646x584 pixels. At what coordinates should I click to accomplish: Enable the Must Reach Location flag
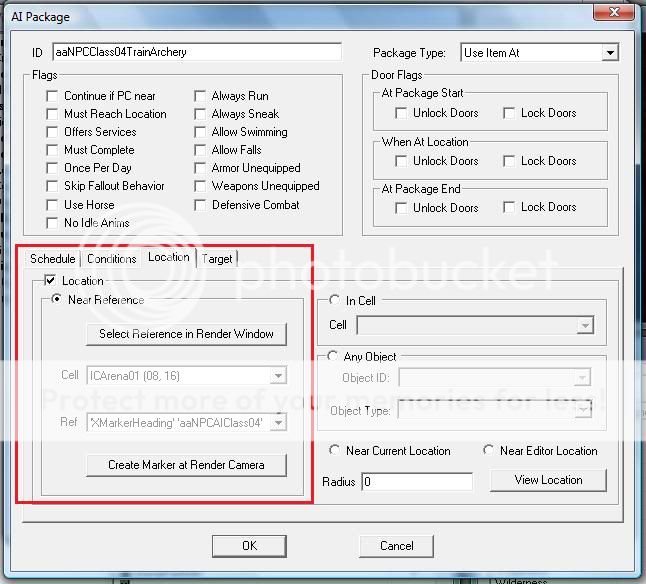coord(53,114)
